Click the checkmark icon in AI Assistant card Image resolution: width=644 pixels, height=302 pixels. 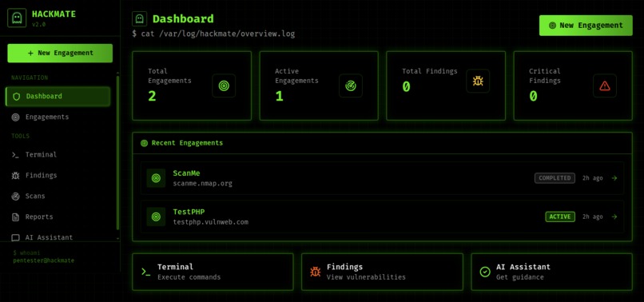(x=485, y=272)
